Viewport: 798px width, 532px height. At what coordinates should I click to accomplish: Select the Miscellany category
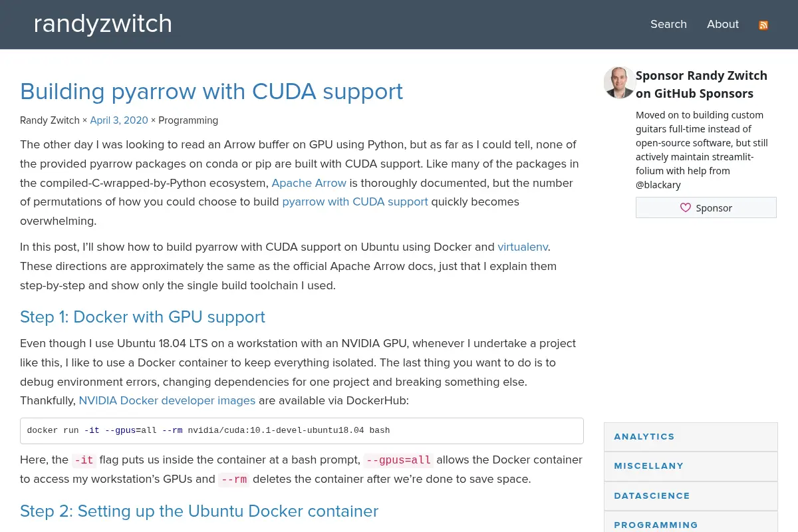pos(691,466)
